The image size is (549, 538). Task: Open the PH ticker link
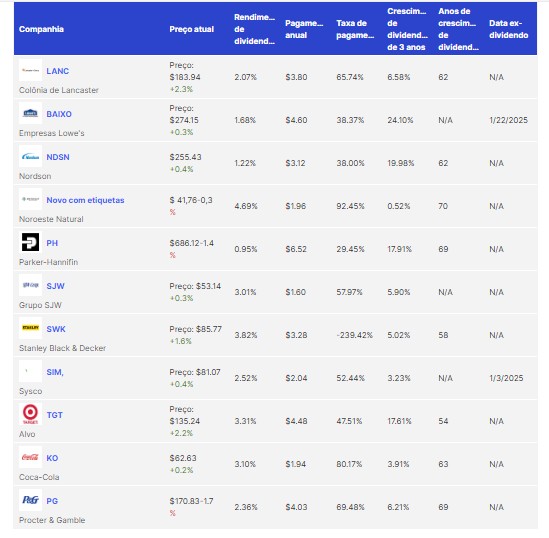(x=52, y=243)
